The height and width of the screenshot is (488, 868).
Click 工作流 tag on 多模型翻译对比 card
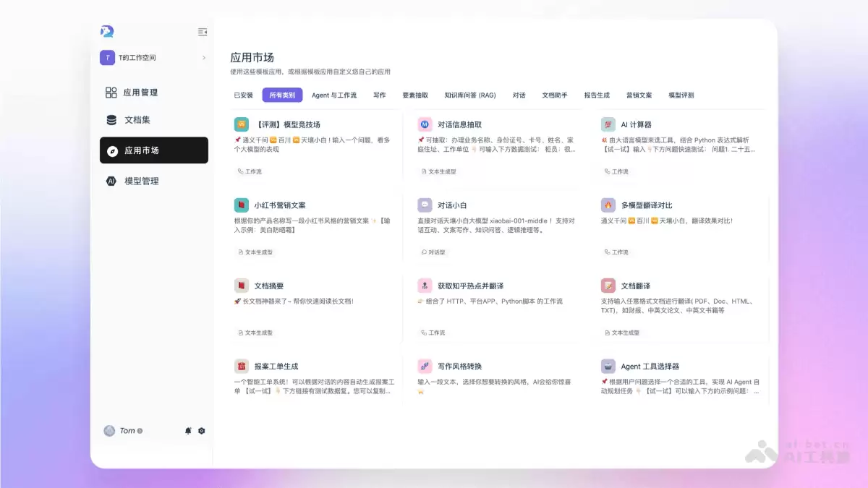coord(617,252)
